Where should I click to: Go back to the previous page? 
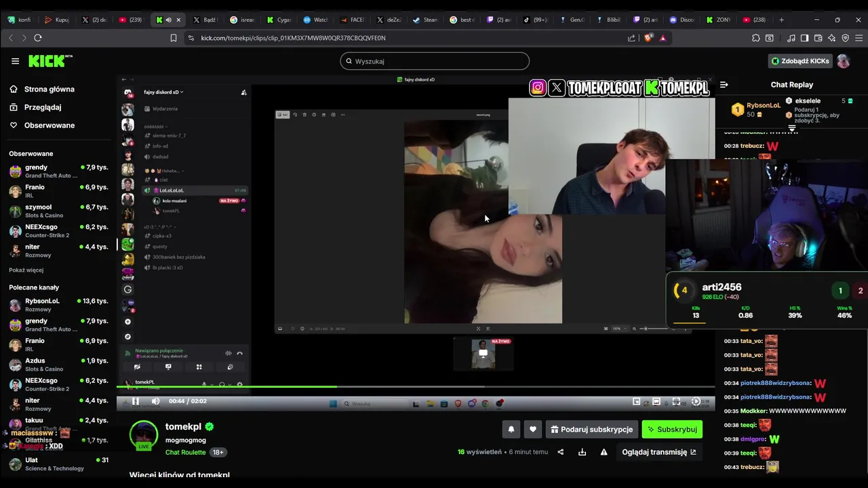(x=11, y=38)
